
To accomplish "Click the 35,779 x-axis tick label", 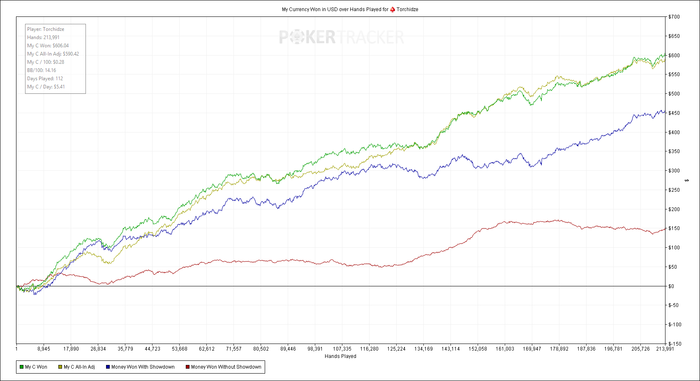I will (125, 349).
